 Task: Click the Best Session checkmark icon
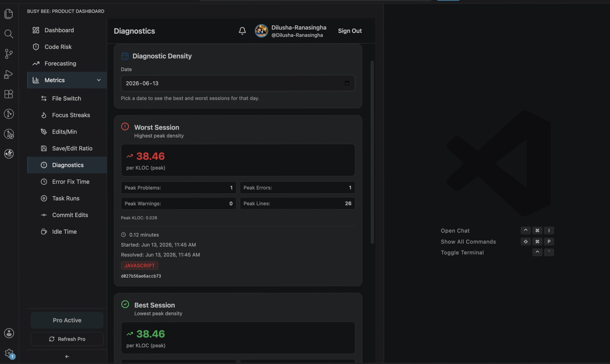click(125, 304)
